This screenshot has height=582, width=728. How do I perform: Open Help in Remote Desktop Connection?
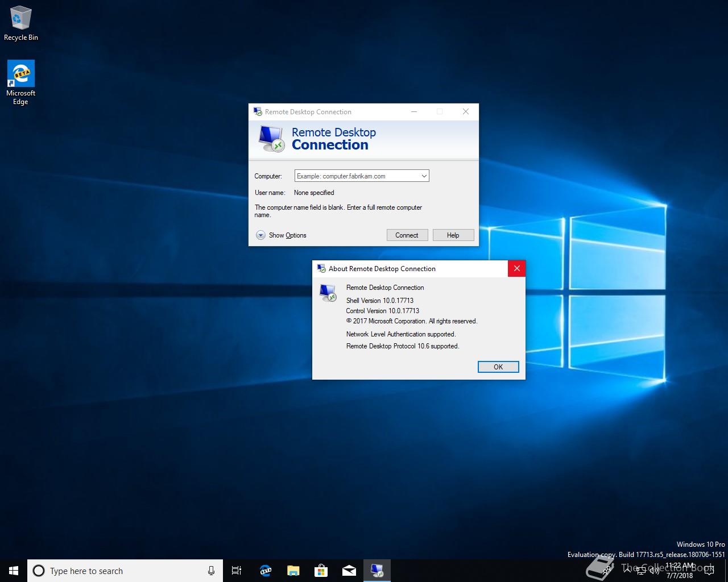pos(453,235)
